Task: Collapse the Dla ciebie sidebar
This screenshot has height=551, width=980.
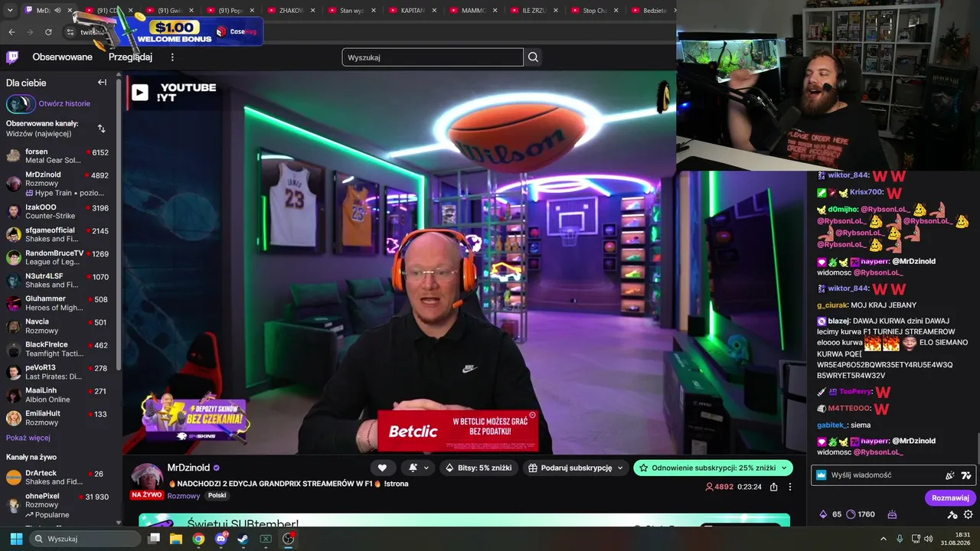Action: pos(102,83)
